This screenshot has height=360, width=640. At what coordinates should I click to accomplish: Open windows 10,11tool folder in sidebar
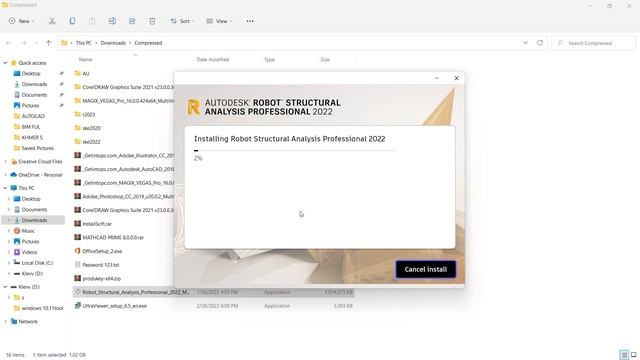click(42, 308)
